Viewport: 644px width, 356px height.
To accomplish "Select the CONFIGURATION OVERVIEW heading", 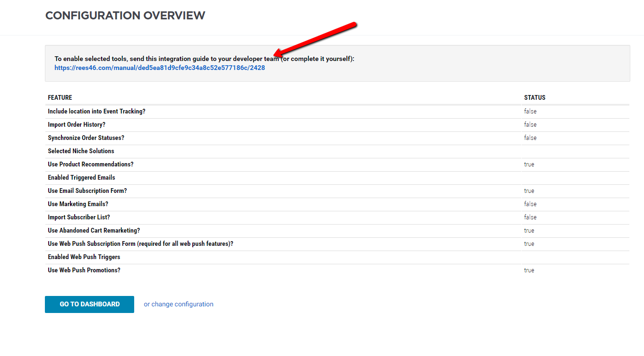I will pyautogui.click(x=125, y=16).
